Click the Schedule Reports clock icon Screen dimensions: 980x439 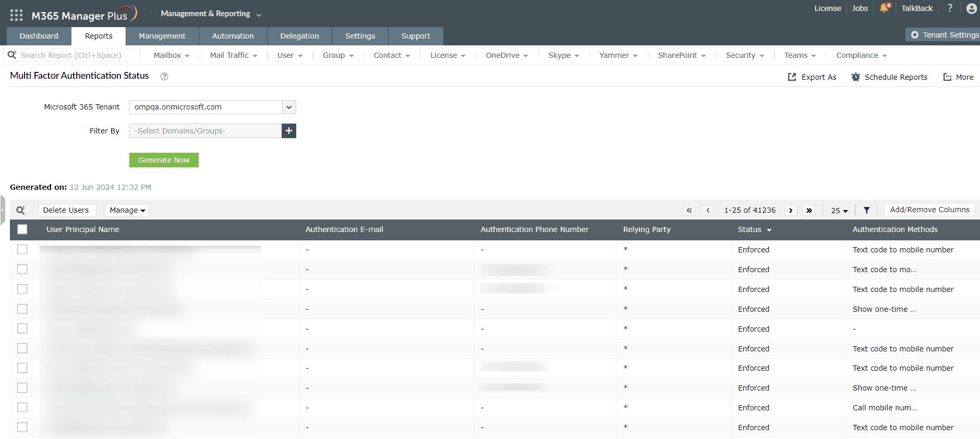[x=856, y=77]
